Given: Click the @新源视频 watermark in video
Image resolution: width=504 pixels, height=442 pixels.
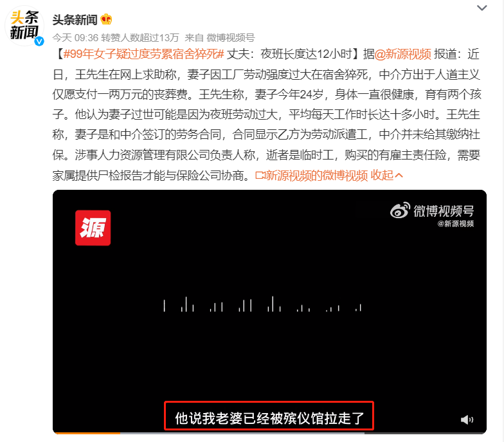Looking at the screenshot, I should pos(455,224).
